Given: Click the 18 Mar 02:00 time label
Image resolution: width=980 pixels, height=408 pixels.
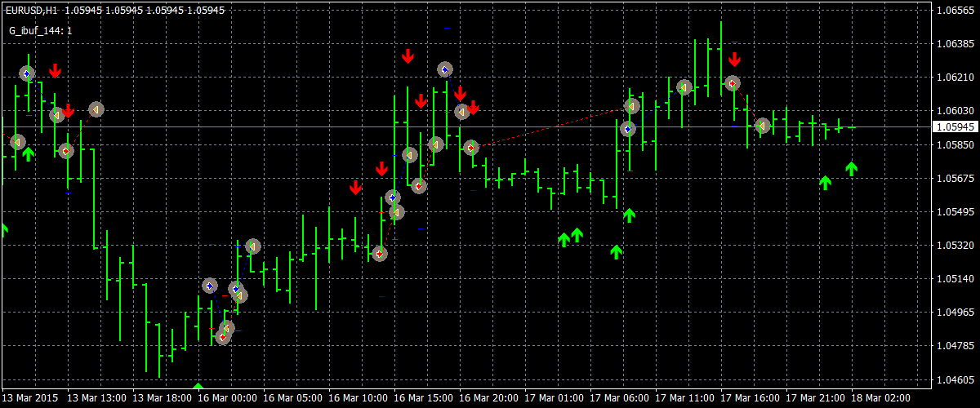Looking at the screenshot, I should click(x=881, y=398).
